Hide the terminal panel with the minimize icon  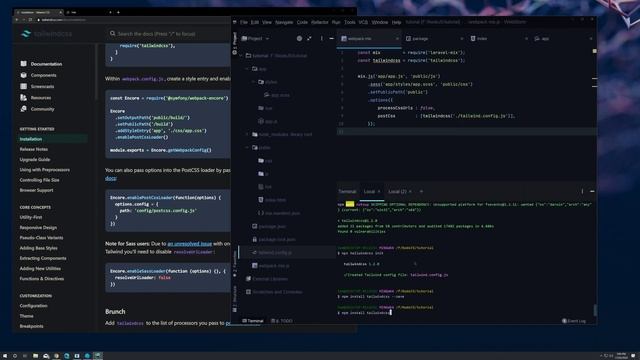click(592, 191)
